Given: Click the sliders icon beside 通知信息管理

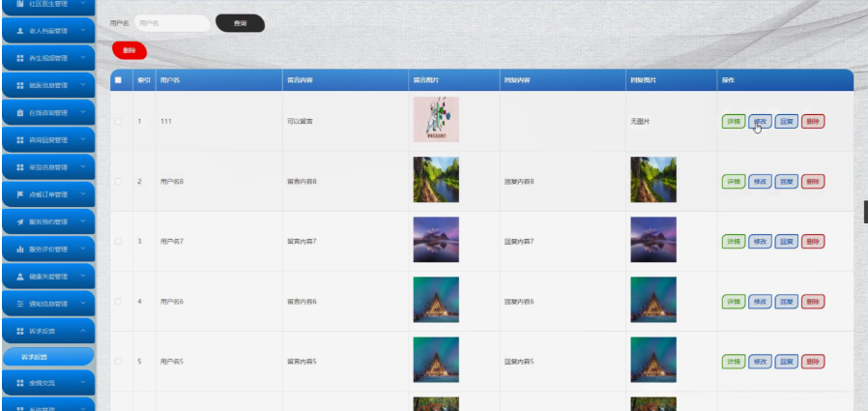Looking at the screenshot, I should coord(20,304).
